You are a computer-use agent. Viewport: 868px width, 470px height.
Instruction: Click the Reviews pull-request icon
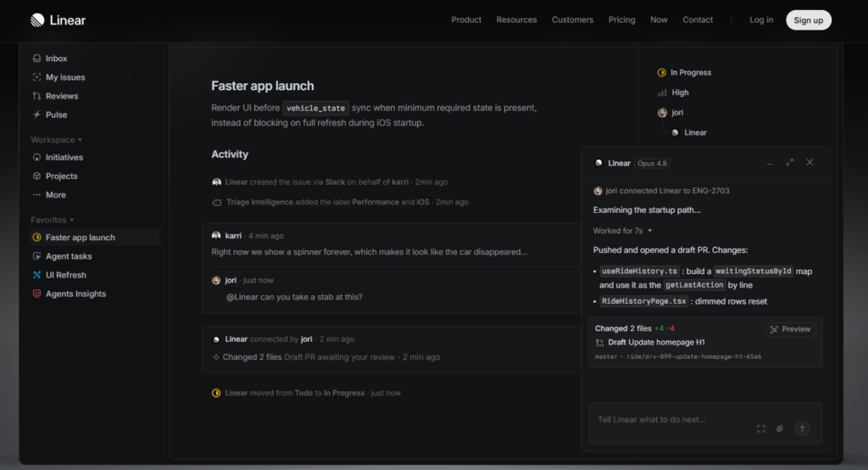pos(36,96)
